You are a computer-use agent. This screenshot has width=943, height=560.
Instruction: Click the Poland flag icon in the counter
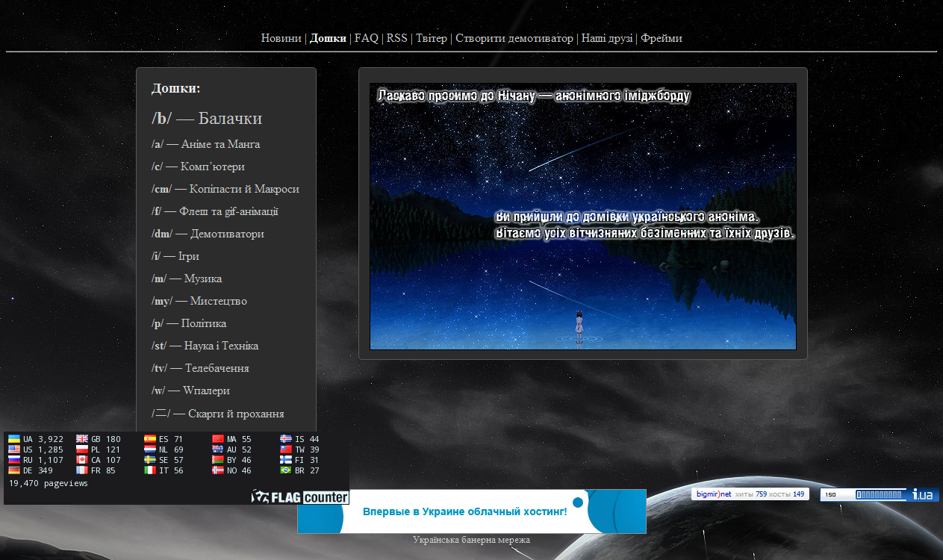coord(81,449)
